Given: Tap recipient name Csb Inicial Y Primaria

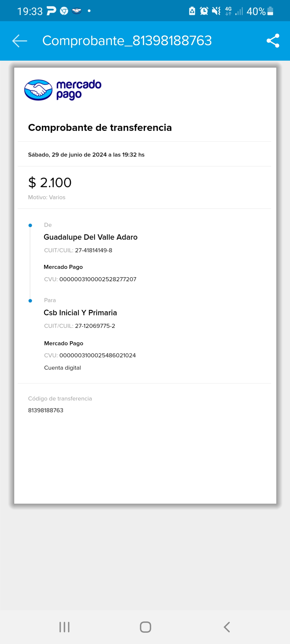Looking at the screenshot, I should [x=80, y=313].
